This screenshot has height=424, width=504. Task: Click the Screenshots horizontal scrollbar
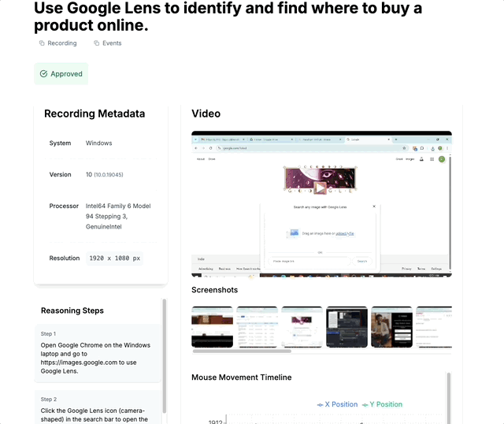coord(242,351)
